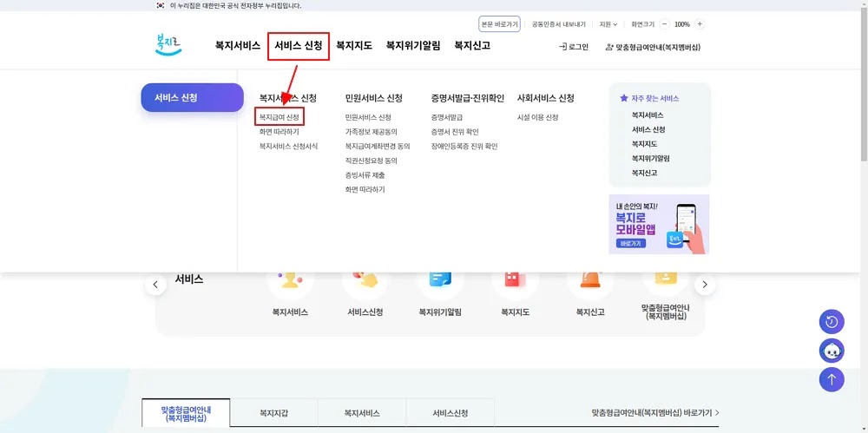Open 맞춤형급여안내(복지멤버십) in the header
868x433 pixels.
coord(654,48)
